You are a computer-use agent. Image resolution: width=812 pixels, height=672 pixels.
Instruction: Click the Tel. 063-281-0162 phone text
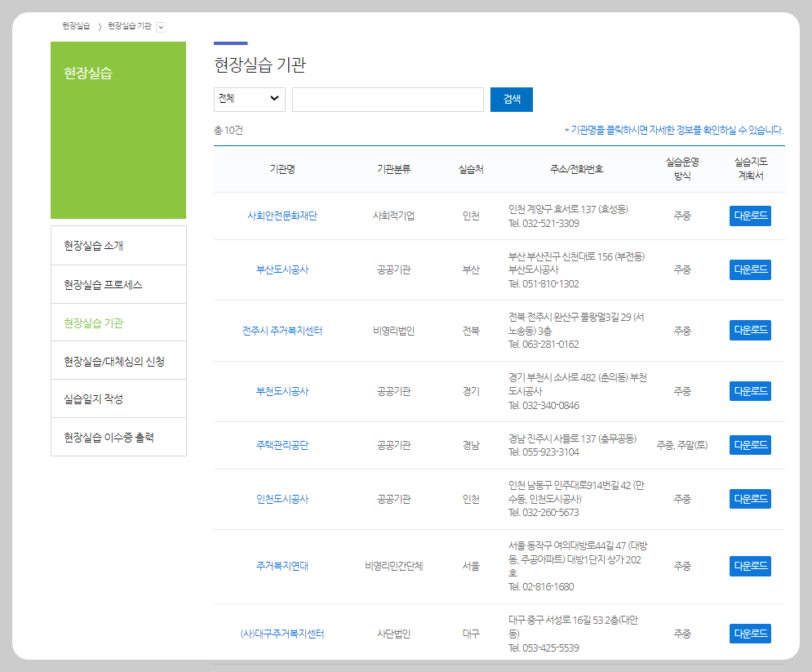pyautogui.click(x=544, y=345)
